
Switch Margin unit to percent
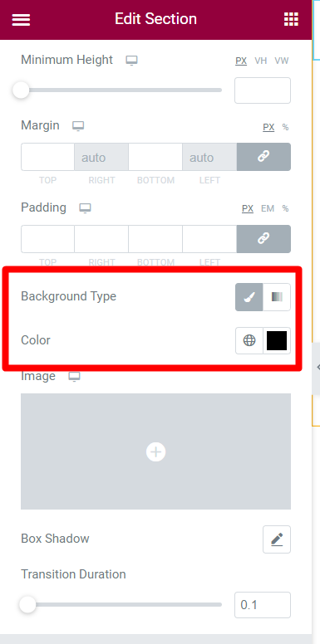(x=285, y=127)
